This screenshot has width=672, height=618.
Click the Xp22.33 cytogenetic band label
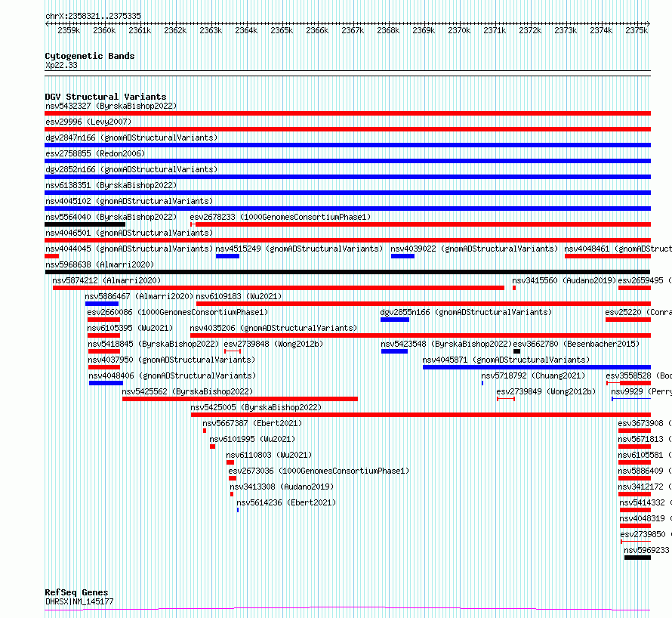coord(61,65)
